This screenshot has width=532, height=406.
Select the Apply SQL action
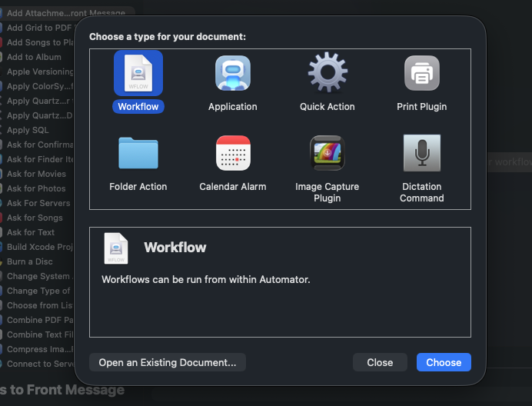click(28, 130)
